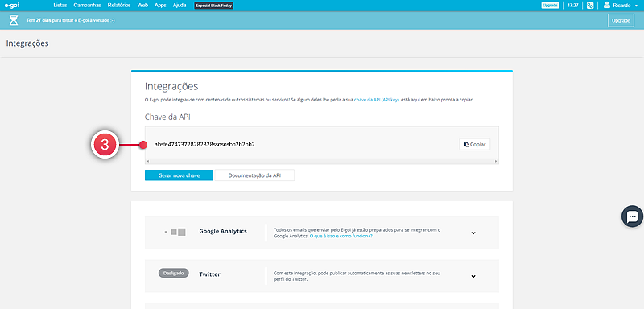
Task: Open the chat support bubble
Action: [x=632, y=216]
